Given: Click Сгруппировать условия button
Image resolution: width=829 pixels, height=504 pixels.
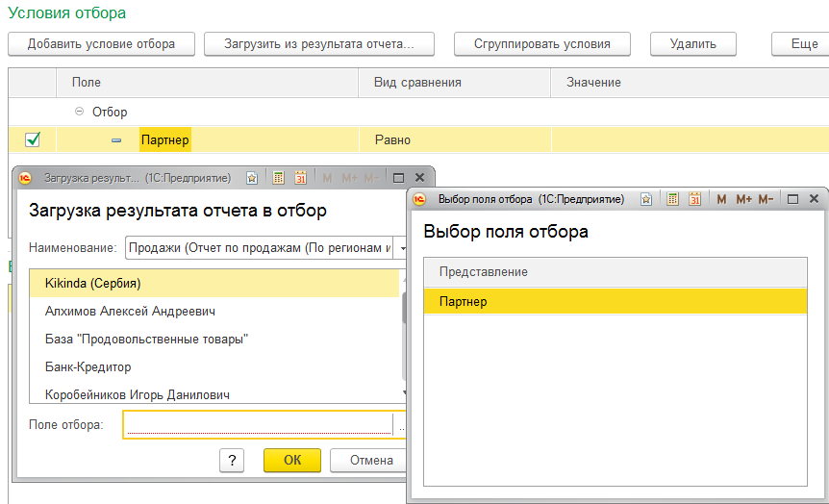Looking at the screenshot, I should (x=541, y=44).
